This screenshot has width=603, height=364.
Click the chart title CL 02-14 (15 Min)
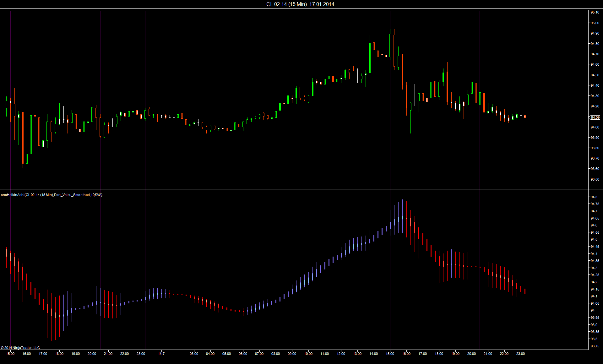tap(286, 4)
